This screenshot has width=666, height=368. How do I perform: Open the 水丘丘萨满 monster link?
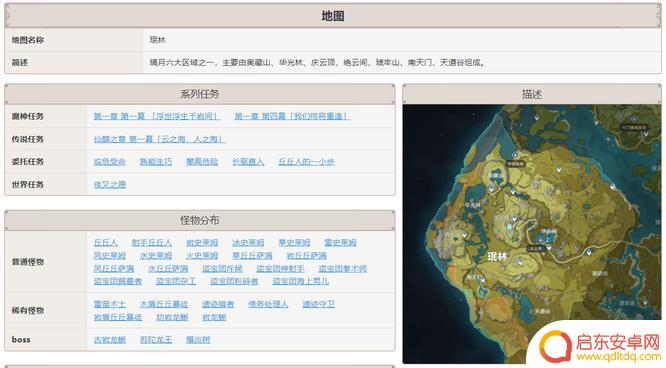168,269
